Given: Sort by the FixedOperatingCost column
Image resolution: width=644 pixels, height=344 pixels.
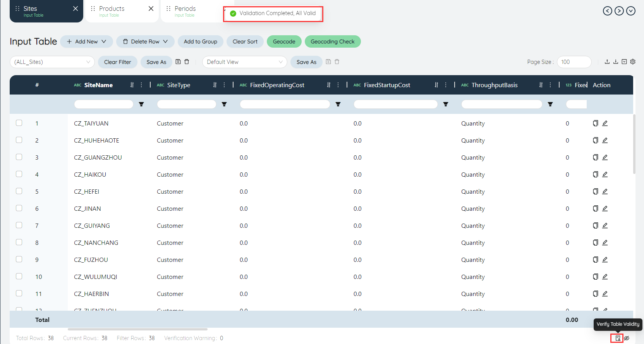Looking at the screenshot, I should (x=329, y=85).
